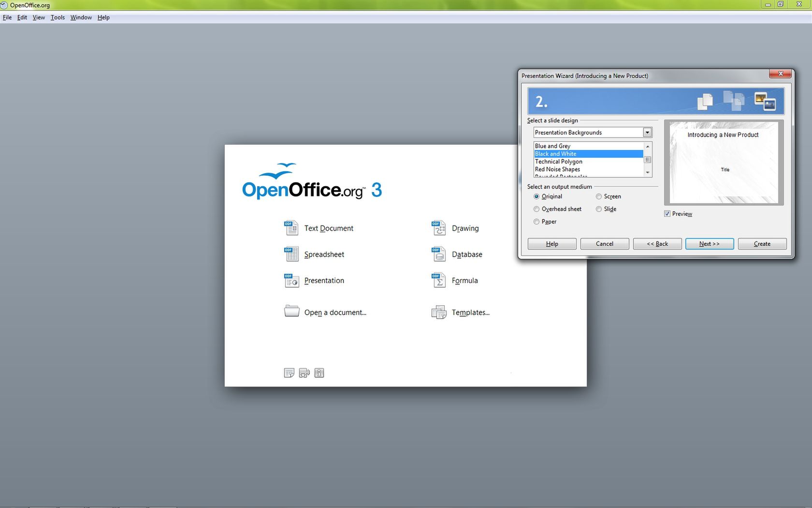812x508 pixels.
Task: Click the Templates icon
Action: click(439, 312)
